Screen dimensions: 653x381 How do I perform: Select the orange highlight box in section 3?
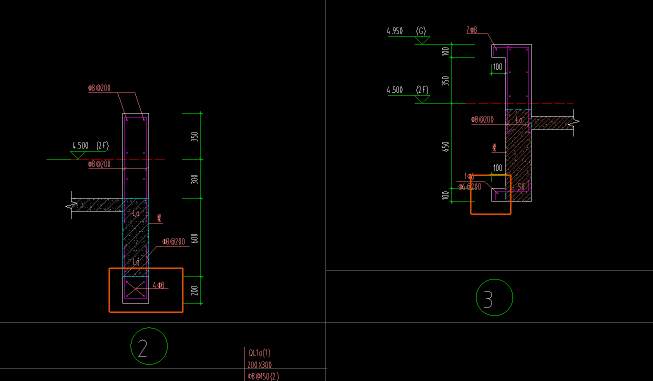(x=491, y=194)
